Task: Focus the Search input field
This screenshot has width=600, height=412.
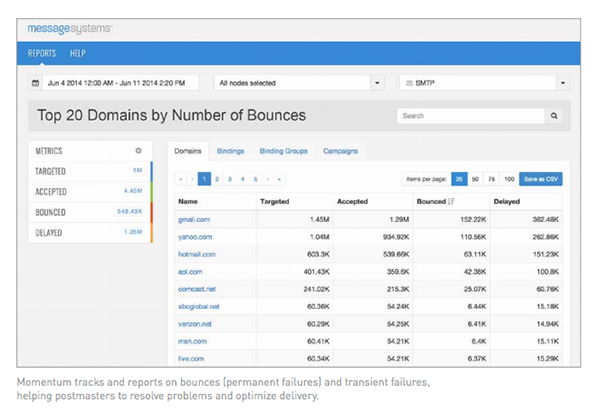Action: coord(471,116)
